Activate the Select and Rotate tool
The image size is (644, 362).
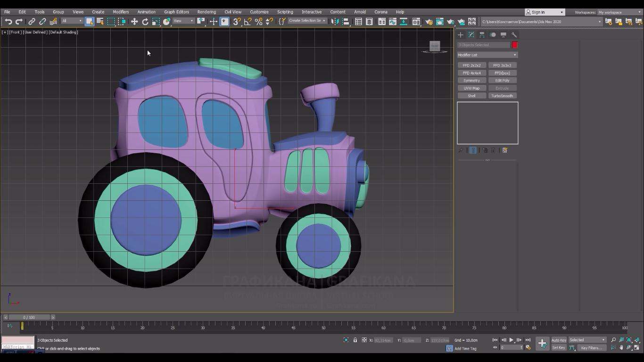[145, 22]
